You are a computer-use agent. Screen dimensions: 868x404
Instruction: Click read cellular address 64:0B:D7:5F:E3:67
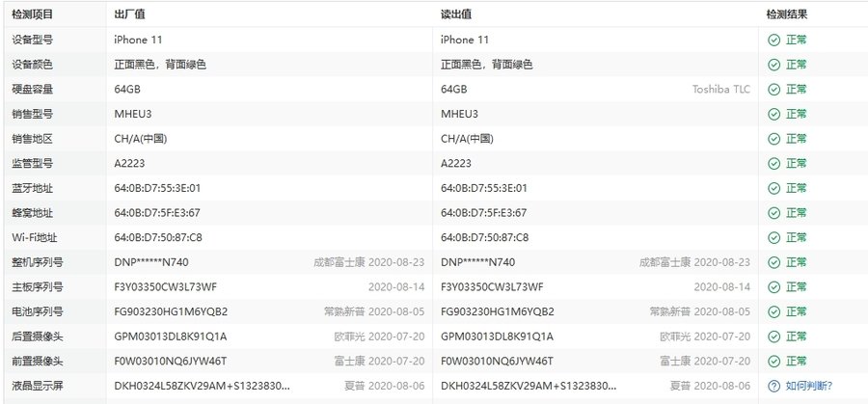pos(484,212)
